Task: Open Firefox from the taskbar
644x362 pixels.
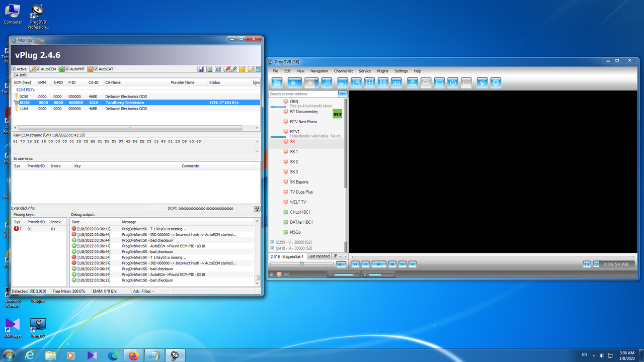Action: [133, 355]
